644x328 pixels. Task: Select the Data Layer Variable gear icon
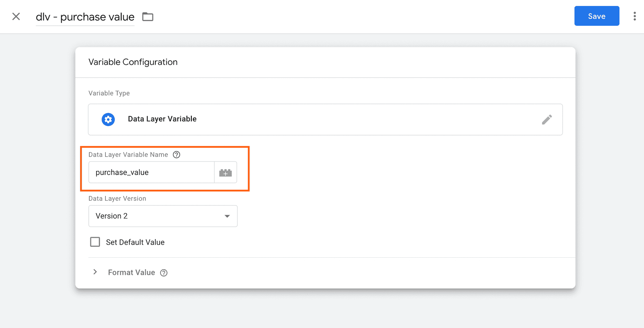[x=108, y=119]
